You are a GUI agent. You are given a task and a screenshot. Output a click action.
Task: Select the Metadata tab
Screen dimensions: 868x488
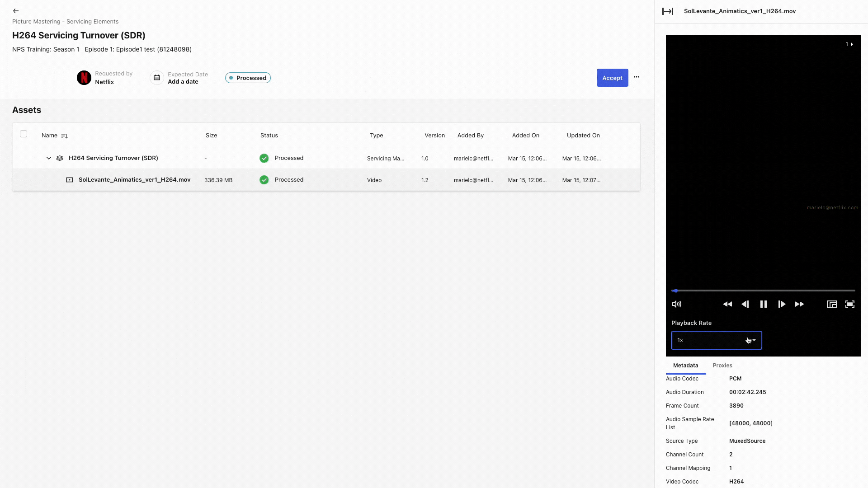pos(685,365)
